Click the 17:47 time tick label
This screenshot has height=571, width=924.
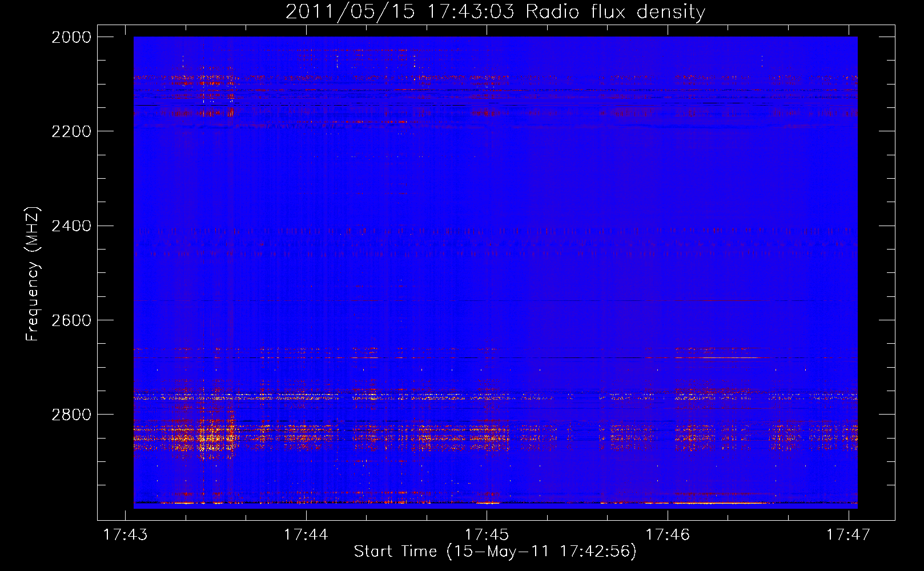pos(849,534)
